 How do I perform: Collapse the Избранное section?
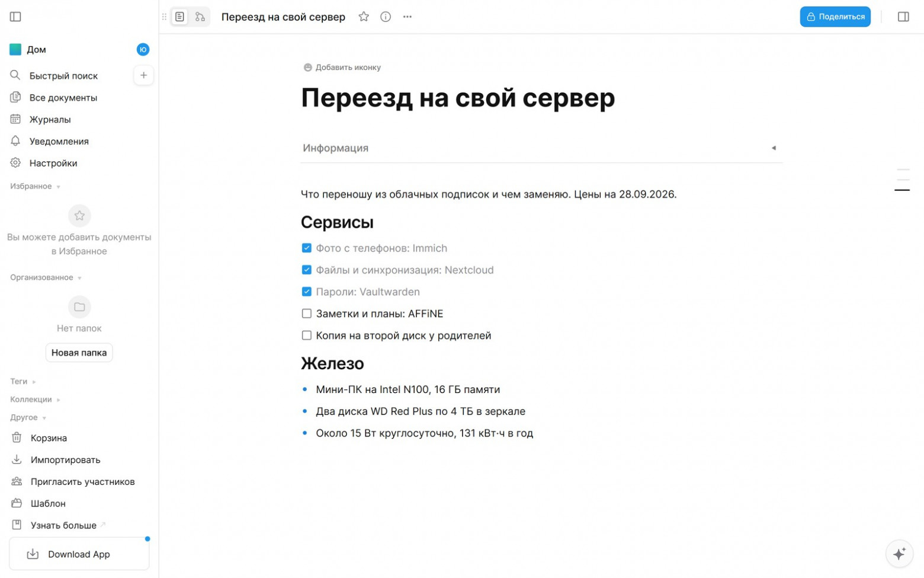pos(35,187)
